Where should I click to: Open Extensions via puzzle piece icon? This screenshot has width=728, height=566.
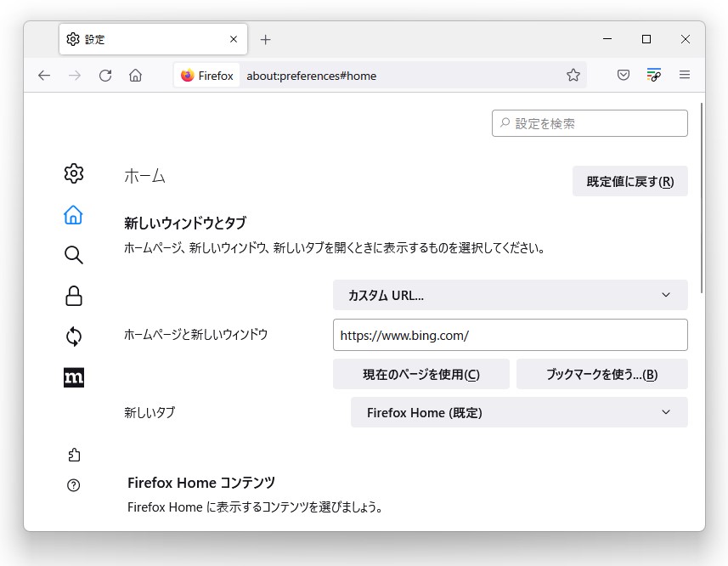74,454
